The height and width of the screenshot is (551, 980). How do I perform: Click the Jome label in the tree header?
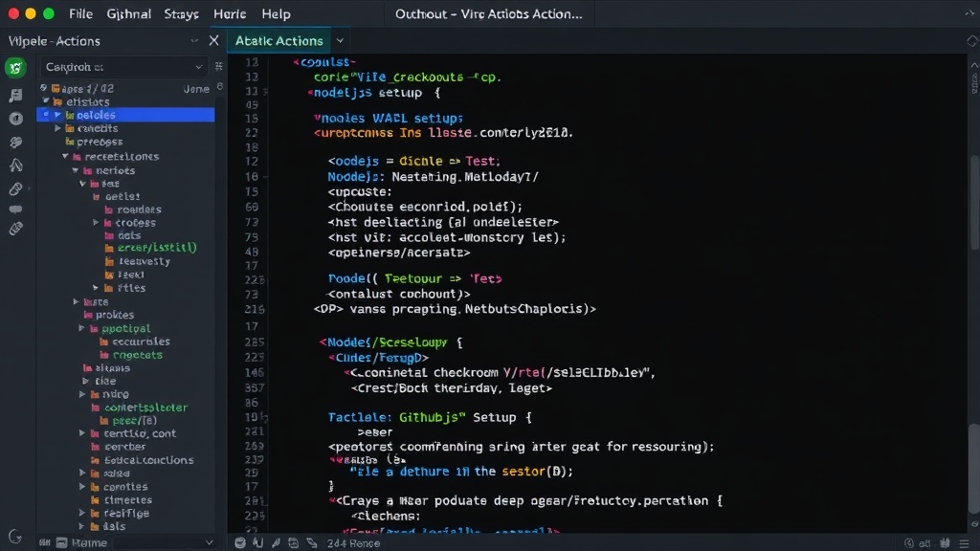196,89
